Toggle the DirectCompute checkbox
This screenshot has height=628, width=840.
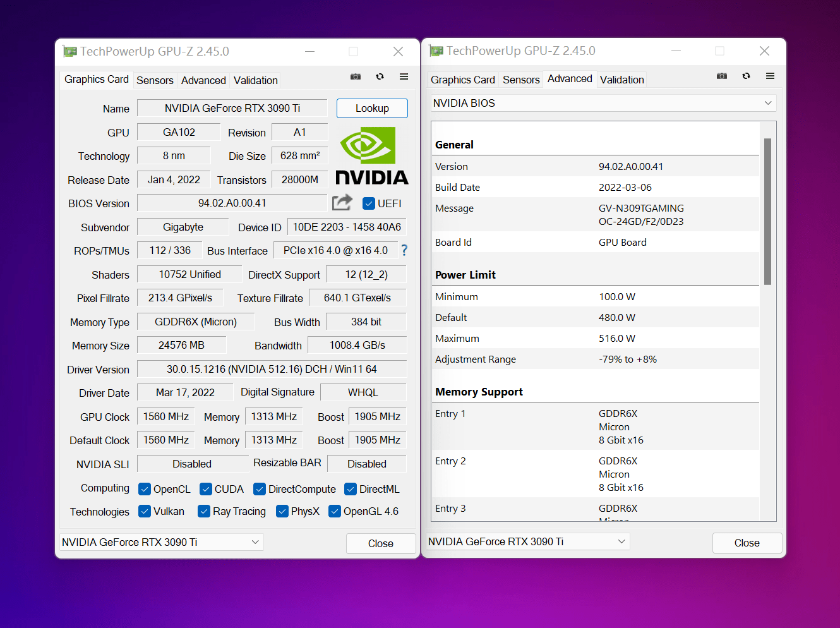point(260,489)
